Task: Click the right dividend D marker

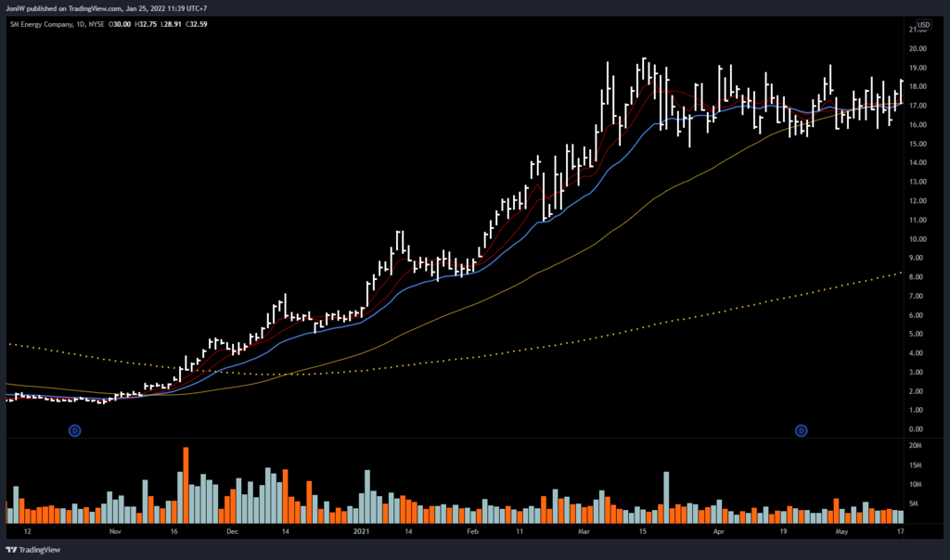Action: point(802,430)
